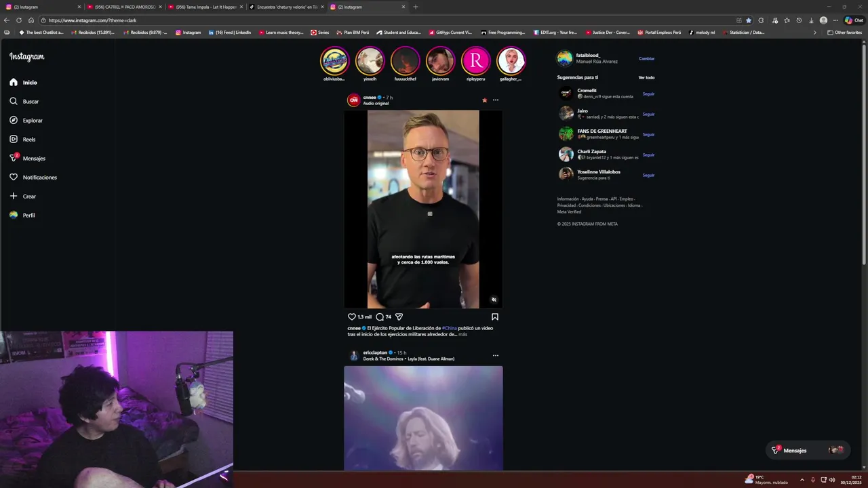Viewport: 868px width, 488px height.
Task: Follow Jairo with Seguir
Action: click(x=648, y=114)
